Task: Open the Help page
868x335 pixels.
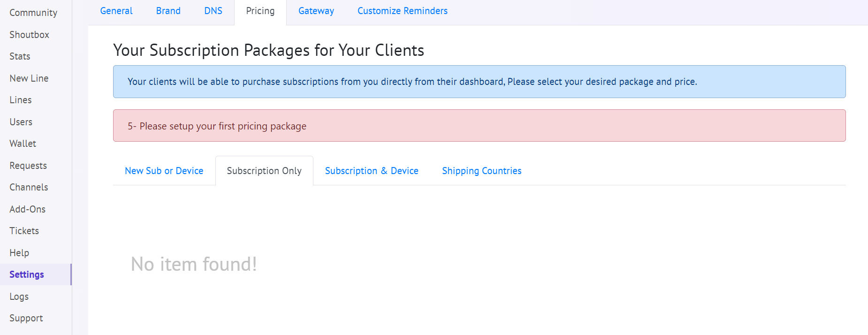Action: 19,253
